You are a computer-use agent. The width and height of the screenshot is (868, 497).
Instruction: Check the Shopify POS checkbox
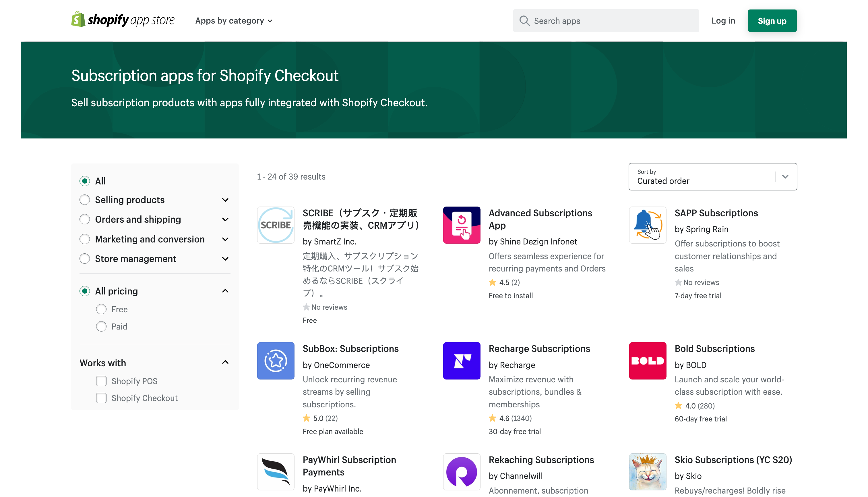pos(101,381)
